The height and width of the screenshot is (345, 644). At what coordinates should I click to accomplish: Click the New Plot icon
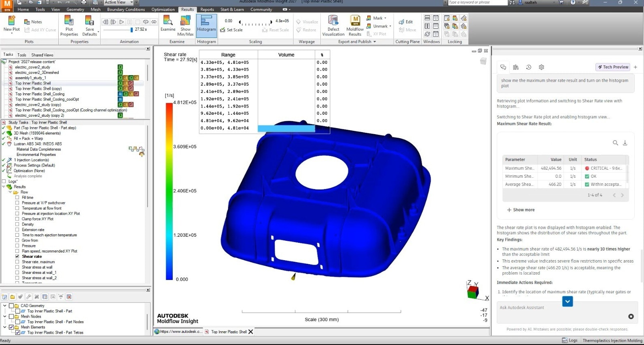point(11,20)
